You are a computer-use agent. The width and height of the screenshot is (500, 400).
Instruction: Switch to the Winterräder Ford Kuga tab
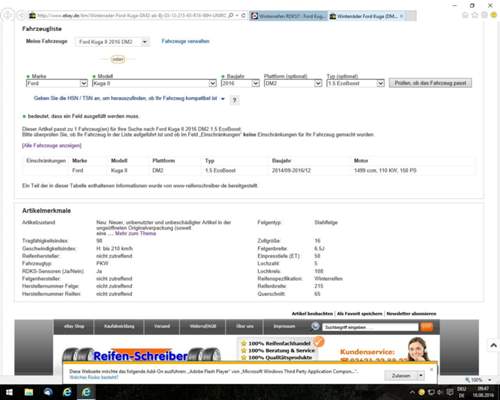[367, 16]
